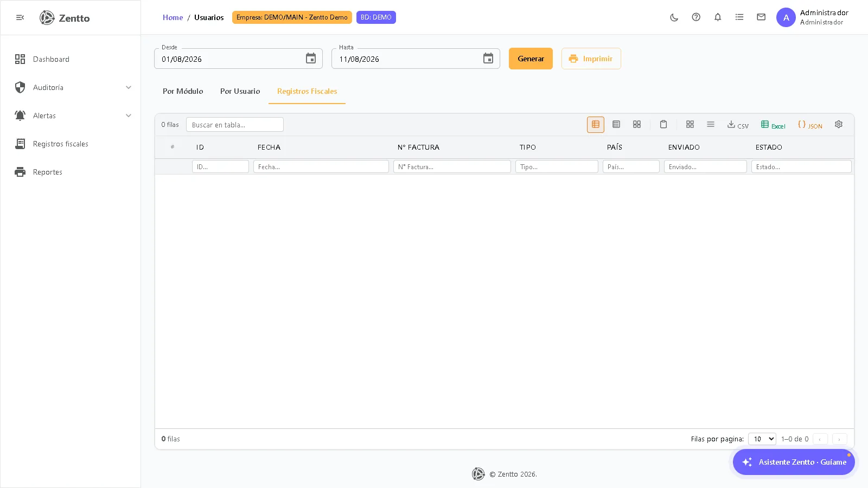Viewport: 868px width, 488px height.
Task: Click the Usuarios breadcrumb text
Action: click(209, 17)
